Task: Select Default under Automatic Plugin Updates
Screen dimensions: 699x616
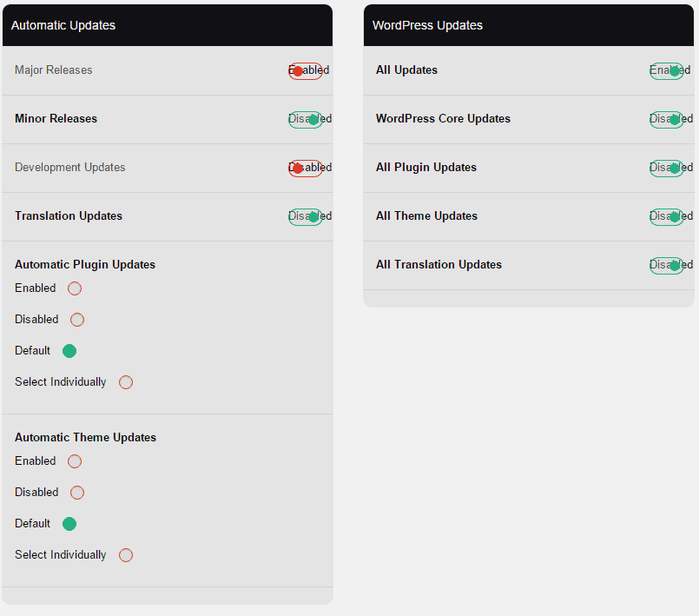Action: 69,351
